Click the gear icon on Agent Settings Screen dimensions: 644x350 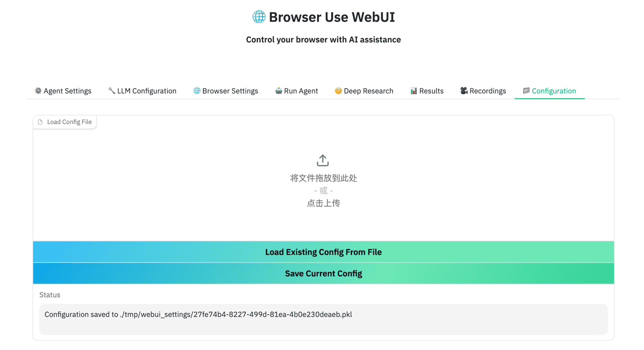tap(38, 91)
